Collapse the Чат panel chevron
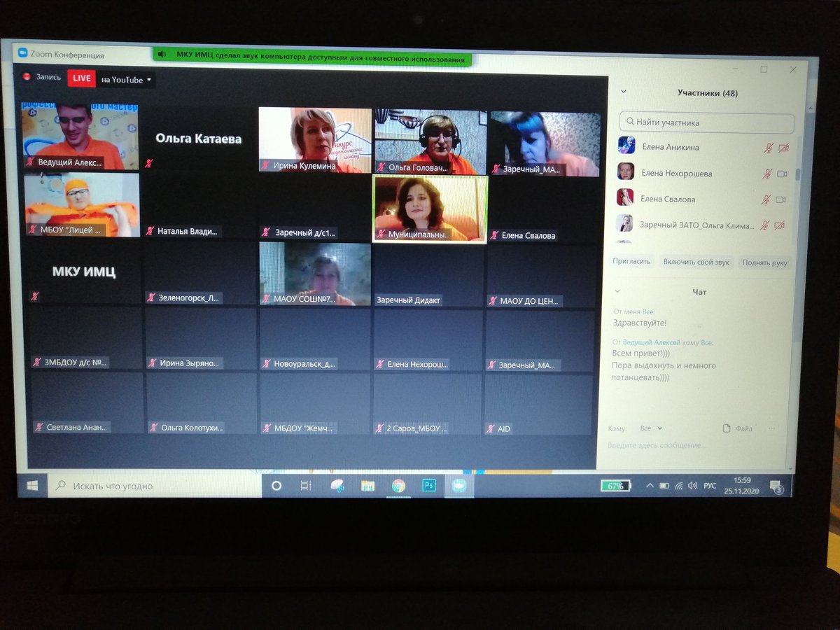Screen dimensions: 840x630 tap(617, 291)
